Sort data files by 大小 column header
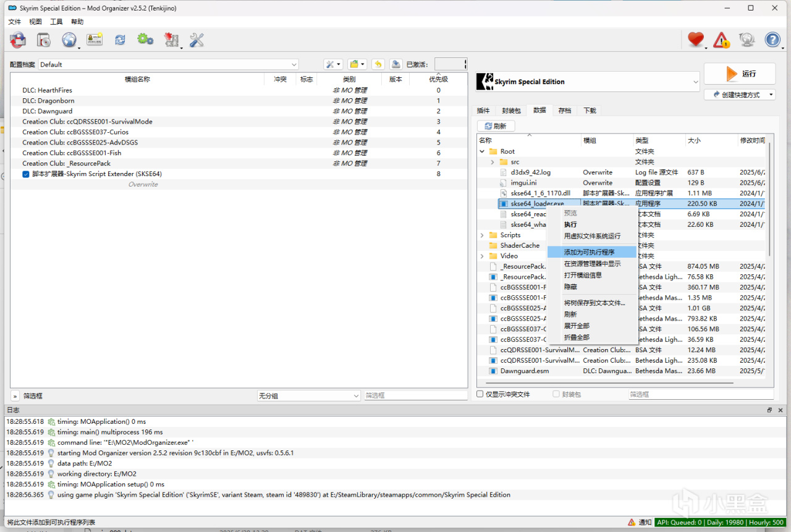The image size is (791, 532). (711, 140)
